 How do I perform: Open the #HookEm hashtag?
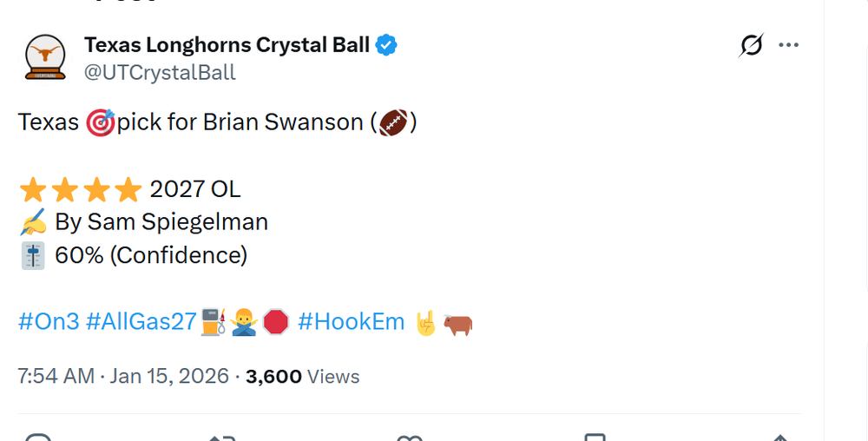pyautogui.click(x=351, y=322)
